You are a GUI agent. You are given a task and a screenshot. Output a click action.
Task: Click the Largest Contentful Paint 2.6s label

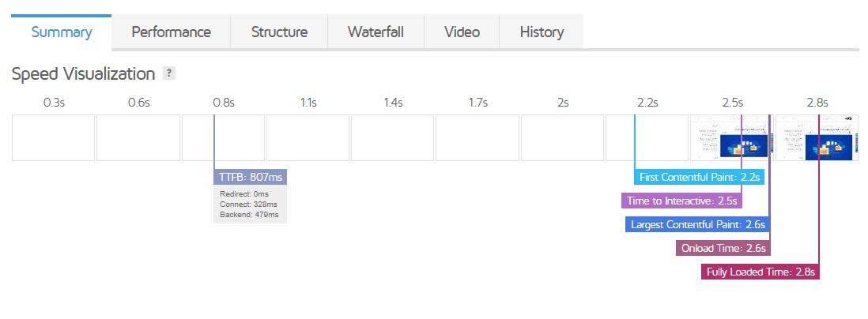[696, 224]
